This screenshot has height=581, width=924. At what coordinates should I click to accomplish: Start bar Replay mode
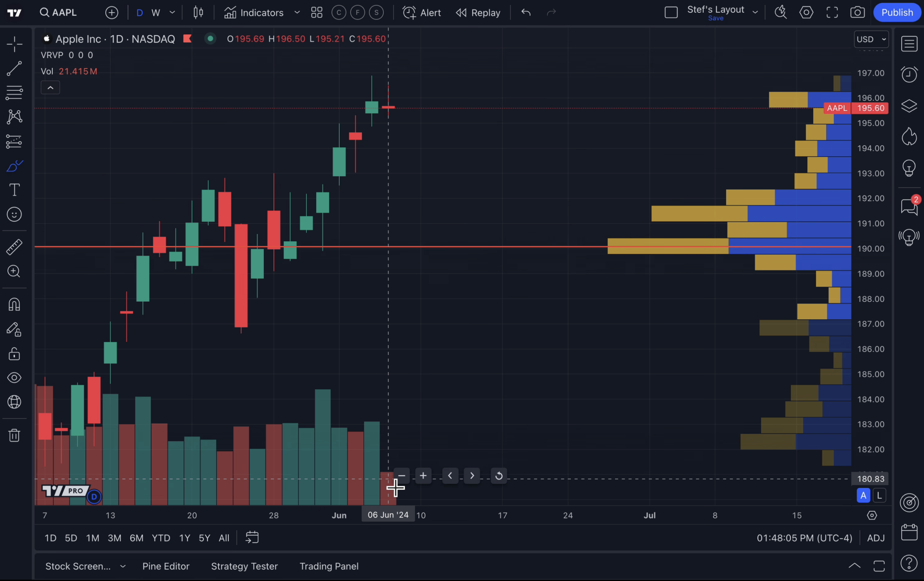click(478, 13)
